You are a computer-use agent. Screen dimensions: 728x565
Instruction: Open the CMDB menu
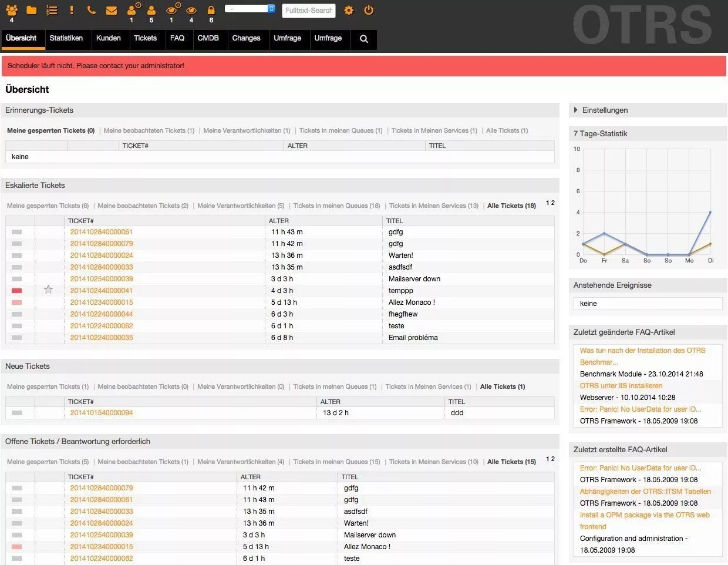coord(208,38)
